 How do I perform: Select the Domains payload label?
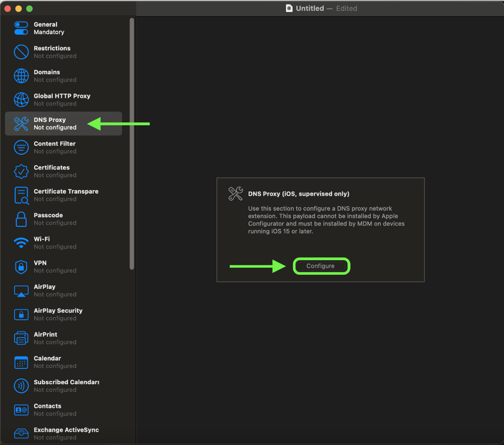tap(47, 72)
